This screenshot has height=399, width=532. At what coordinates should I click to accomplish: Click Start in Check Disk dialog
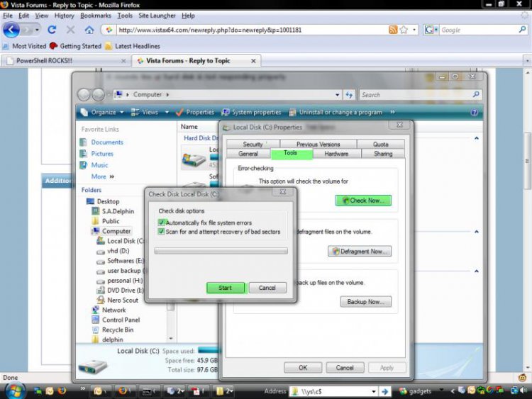(x=226, y=288)
